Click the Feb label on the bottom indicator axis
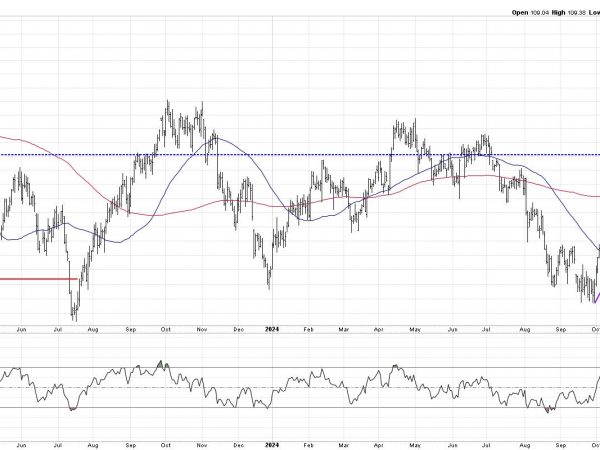 click(308, 445)
